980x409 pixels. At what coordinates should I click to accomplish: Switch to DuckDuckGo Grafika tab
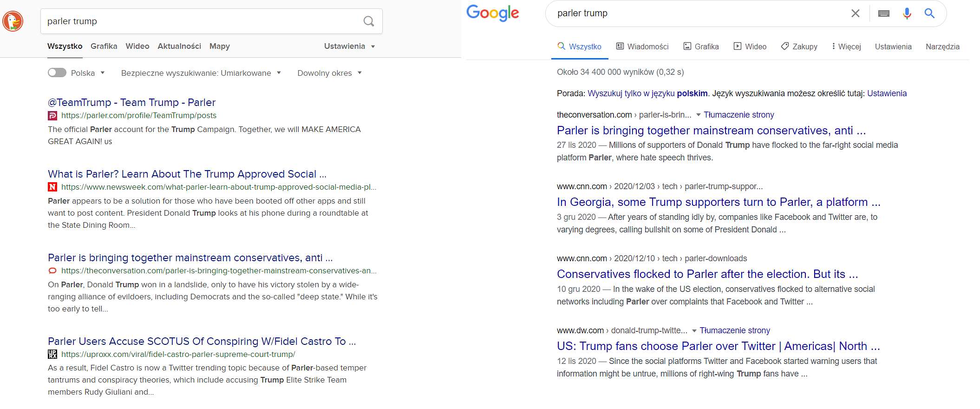(104, 46)
